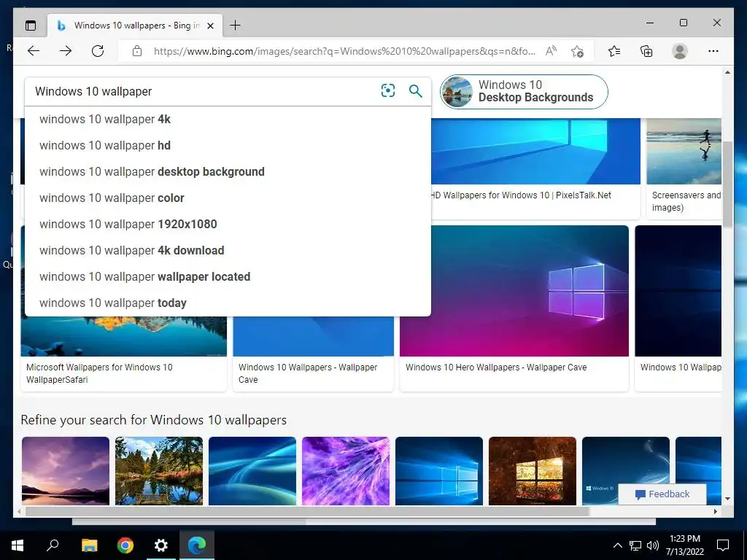The image size is (747, 560).
Task: Open the Collections icon
Action: coord(646,51)
